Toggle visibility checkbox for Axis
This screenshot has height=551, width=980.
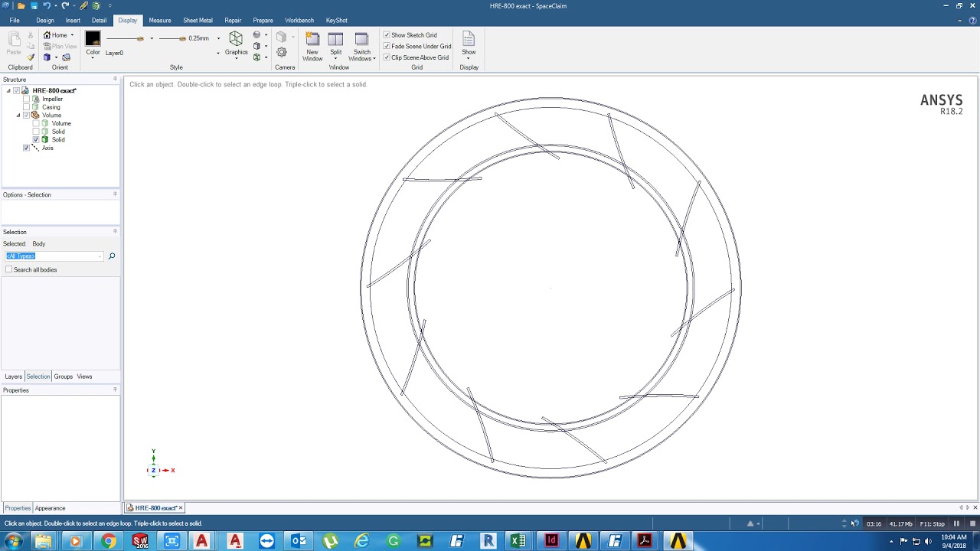coord(27,148)
